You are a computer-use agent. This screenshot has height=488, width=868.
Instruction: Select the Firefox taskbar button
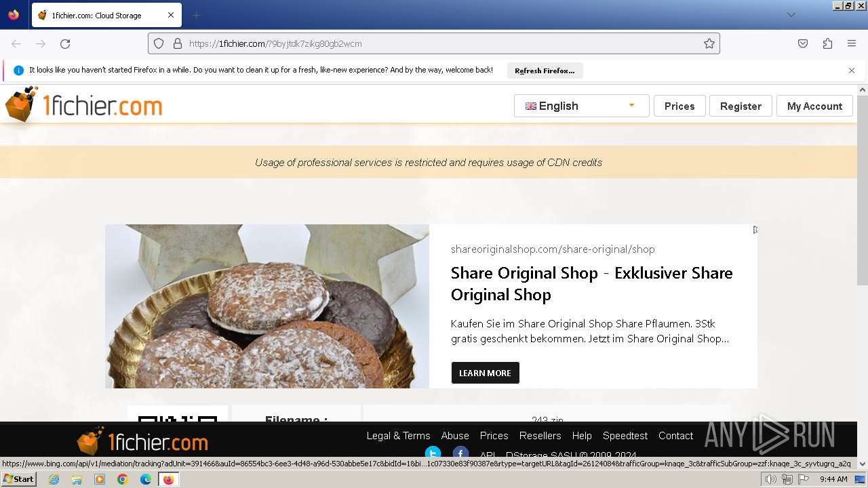pos(169,479)
